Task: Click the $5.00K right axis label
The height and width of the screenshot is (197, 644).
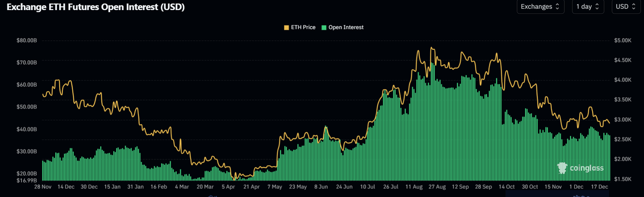Action: coord(623,41)
